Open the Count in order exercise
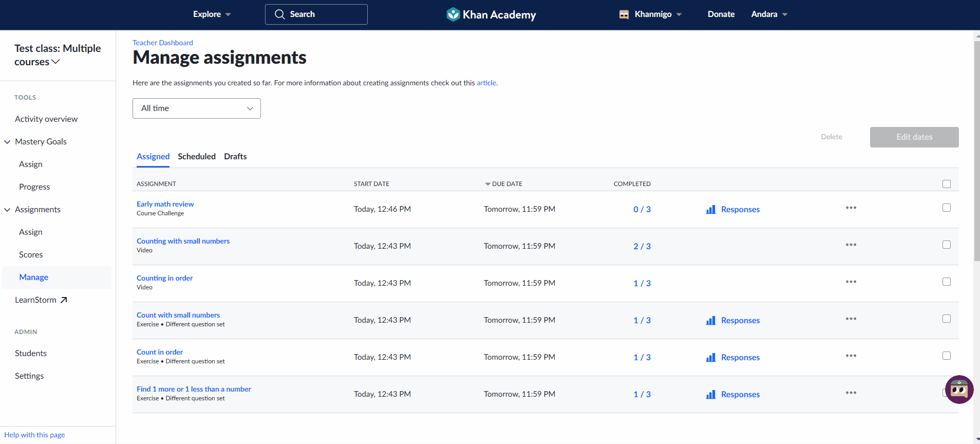The image size is (980, 444). (x=160, y=352)
